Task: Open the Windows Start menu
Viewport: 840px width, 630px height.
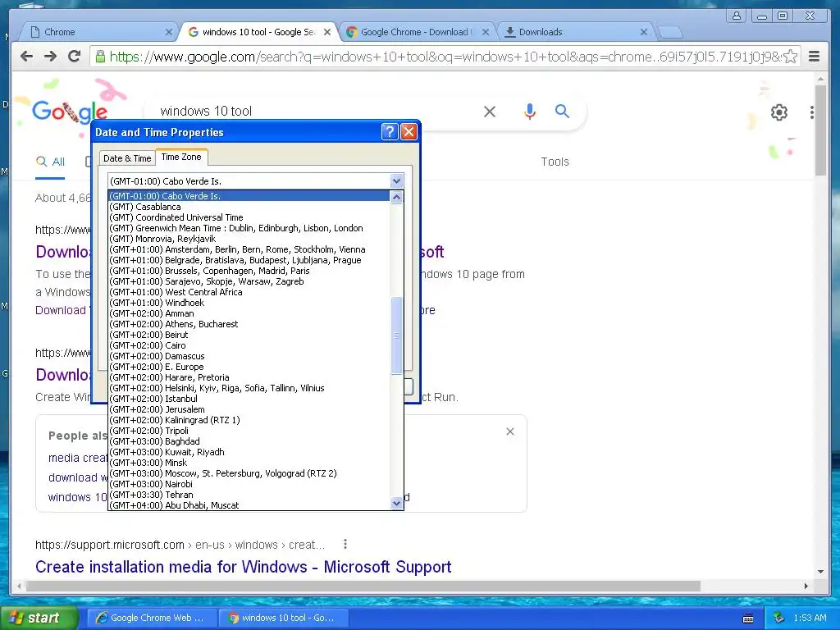Action: [38, 619]
